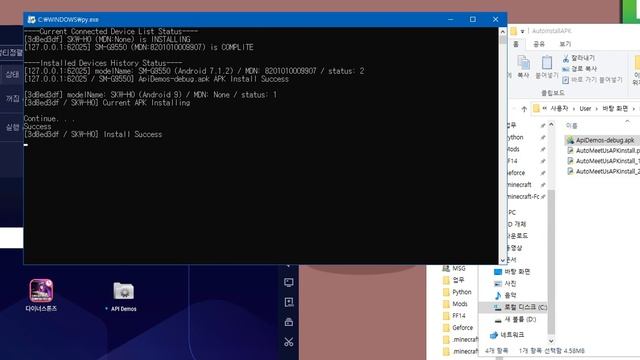The height and width of the screenshot is (360, 640).
Task: Select 음악 (Music) in navigation tree
Action: (505, 295)
